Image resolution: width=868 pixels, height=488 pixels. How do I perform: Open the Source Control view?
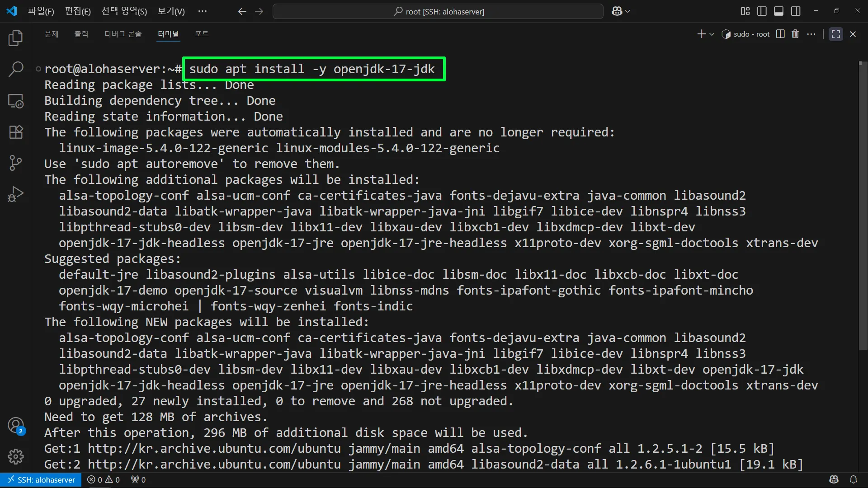pyautogui.click(x=16, y=163)
